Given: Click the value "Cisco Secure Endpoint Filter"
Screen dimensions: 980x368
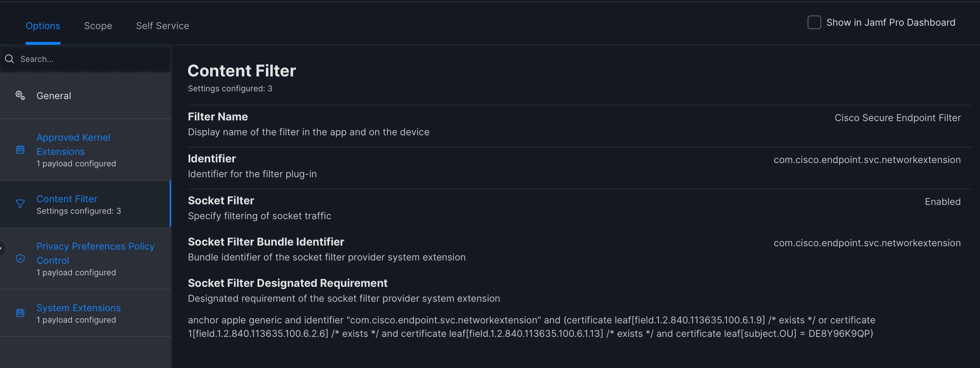Looking at the screenshot, I should pos(898,118).
